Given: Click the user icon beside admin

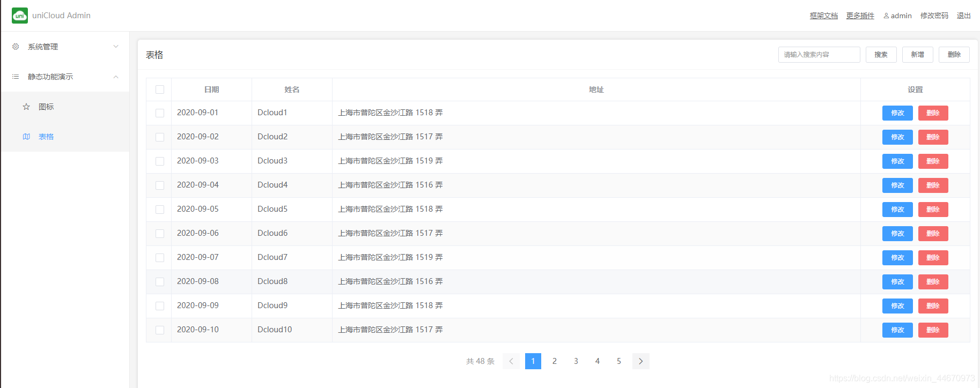Looking at the screenshot, I should point(886,16).
